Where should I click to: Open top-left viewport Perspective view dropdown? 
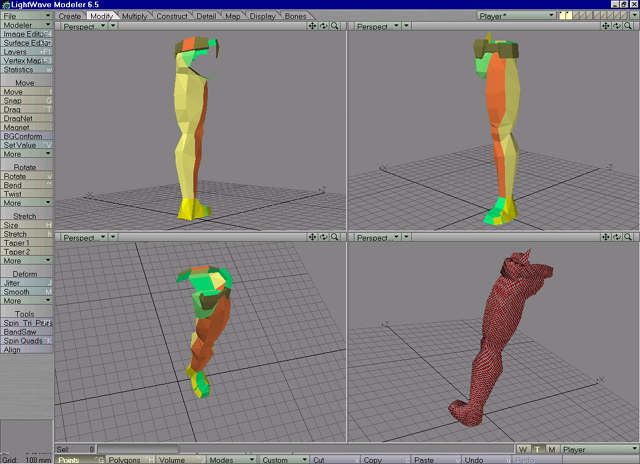[x=84, y=26]
